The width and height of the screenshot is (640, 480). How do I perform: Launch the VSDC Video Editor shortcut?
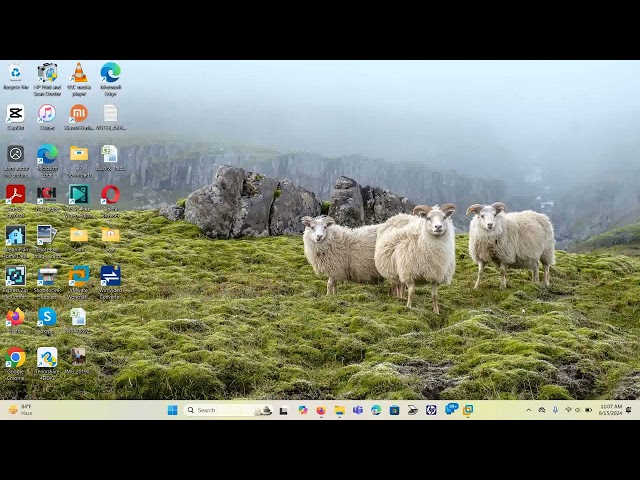79,194
